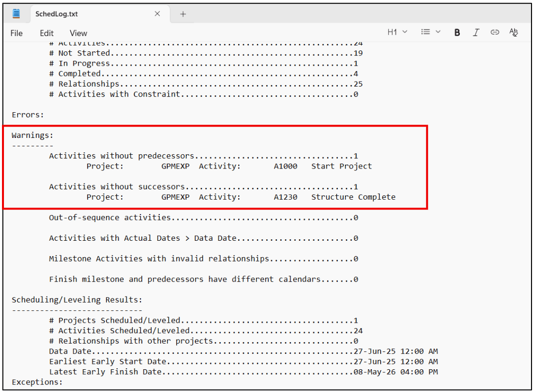
Task: Toggle bold formatting
Action: tap(457, 33)
